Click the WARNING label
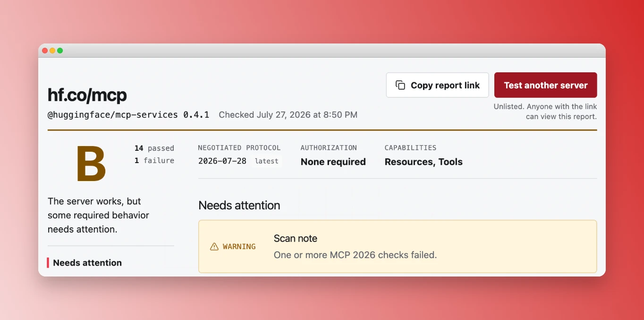 [239, 247]
